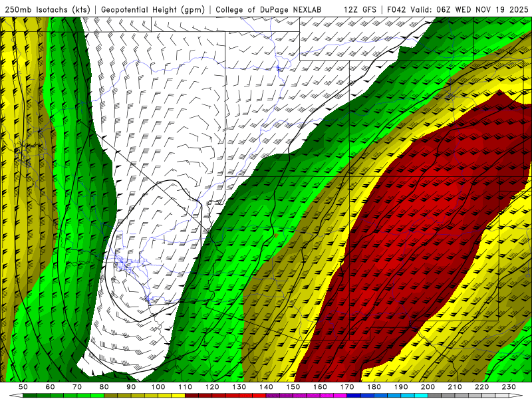Image resolution: width=532 pixels, height=399 pixels.
Task: Click the 70 knot legend label
Action: (77, 387)
